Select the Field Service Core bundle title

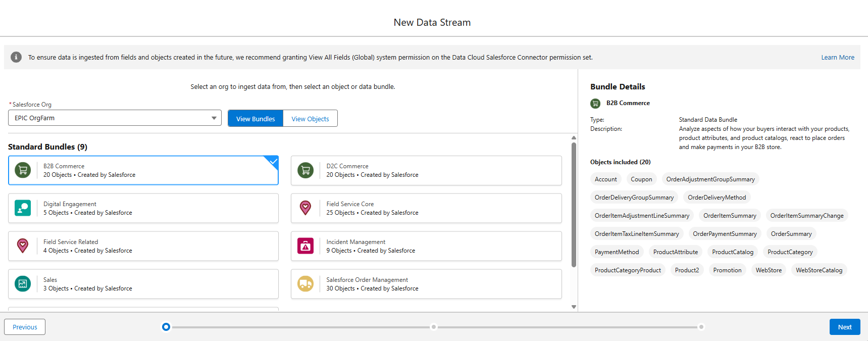coord(350,204)
